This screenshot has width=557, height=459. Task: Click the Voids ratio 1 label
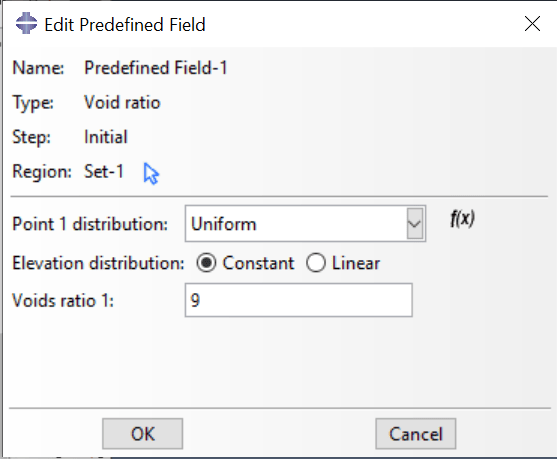click(63, 301)
